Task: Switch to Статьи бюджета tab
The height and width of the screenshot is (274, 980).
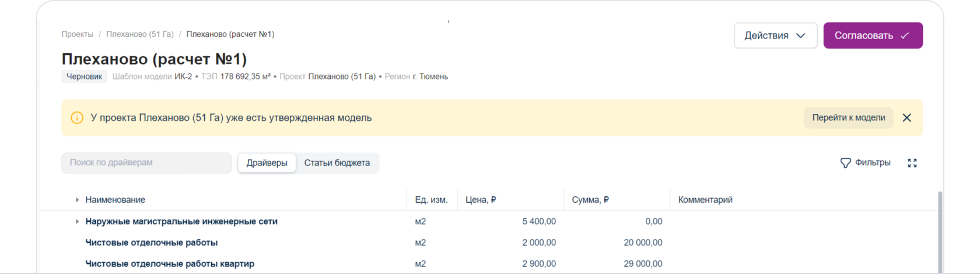Action: coord(337,163)
